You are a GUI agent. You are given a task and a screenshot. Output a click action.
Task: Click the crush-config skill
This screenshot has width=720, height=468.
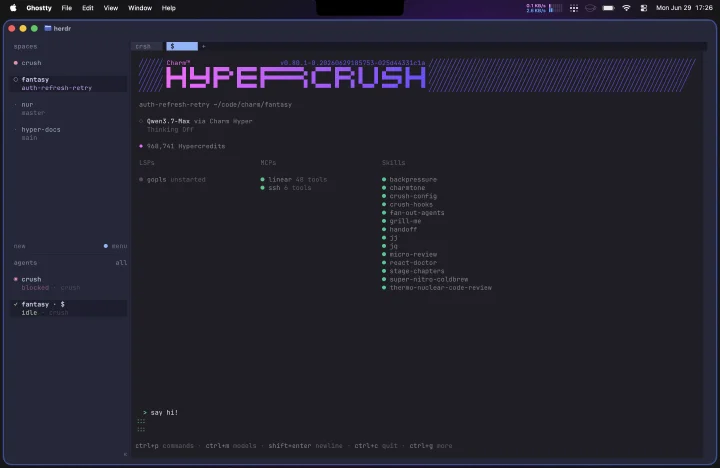pos(410,196)
